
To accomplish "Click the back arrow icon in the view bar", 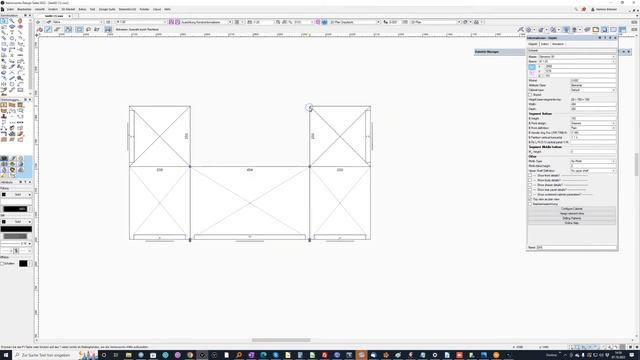I will (x=38, y=22).
